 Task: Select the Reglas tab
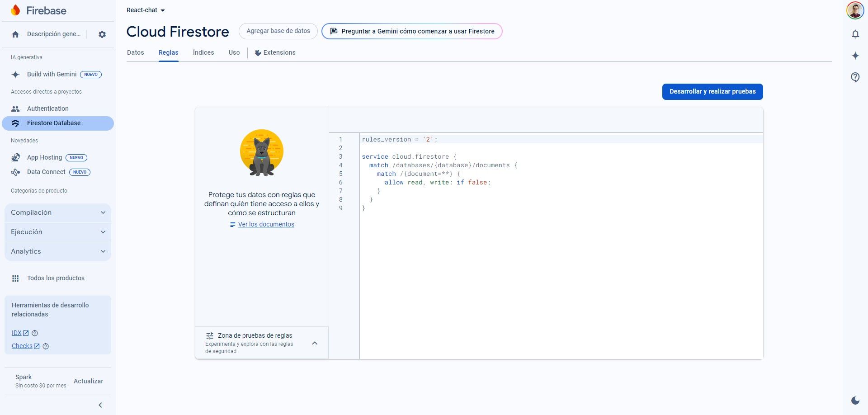click(169, 52)
